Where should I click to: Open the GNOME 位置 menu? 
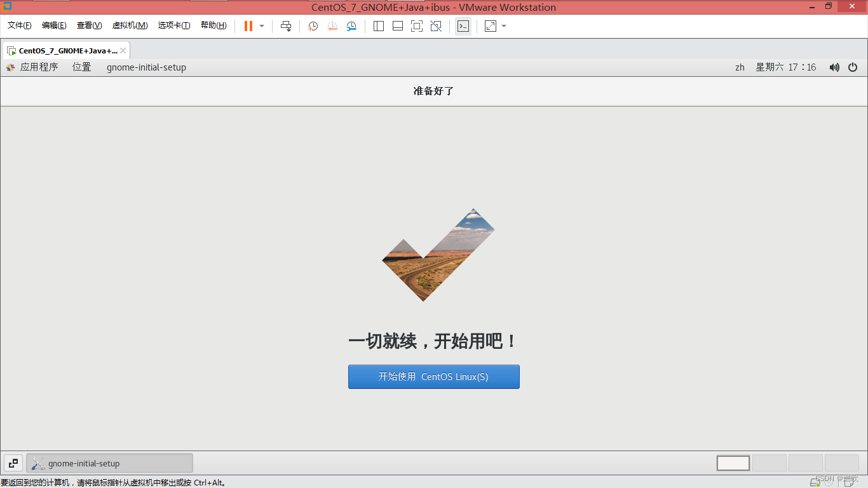click(x=81, y=67)
